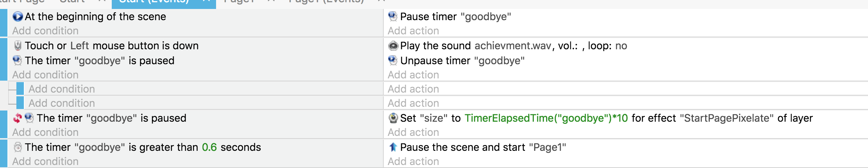This screenshot has height=168, width=868.
Task: Click the scene start icon beside 'At the beginning of the scene'
Action: tap(18, 16)
